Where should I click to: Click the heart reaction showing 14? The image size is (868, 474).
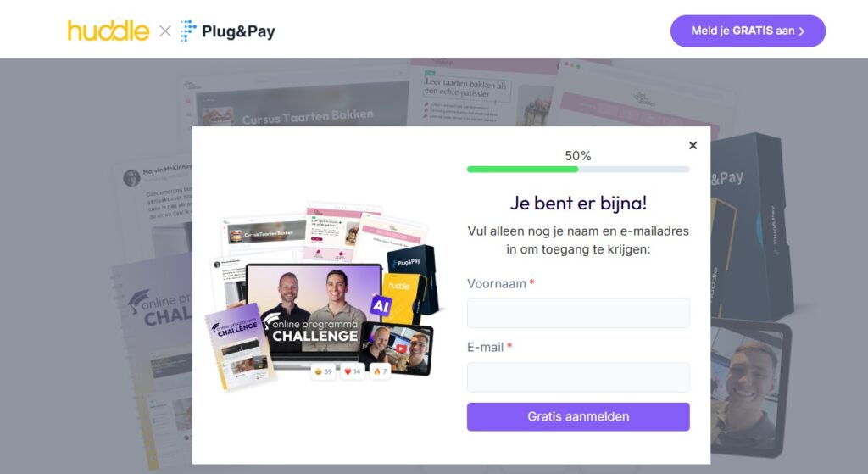tap(352, 371)
